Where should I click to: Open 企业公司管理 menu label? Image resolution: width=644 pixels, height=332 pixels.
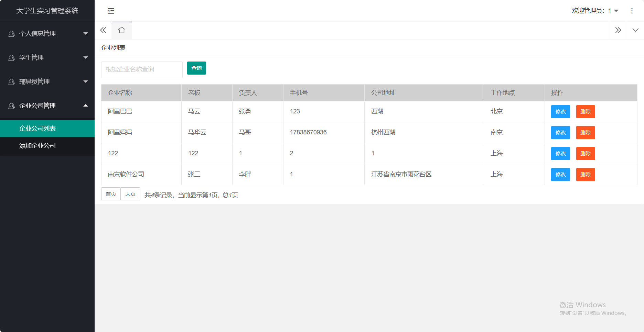[x=37, y=106]
